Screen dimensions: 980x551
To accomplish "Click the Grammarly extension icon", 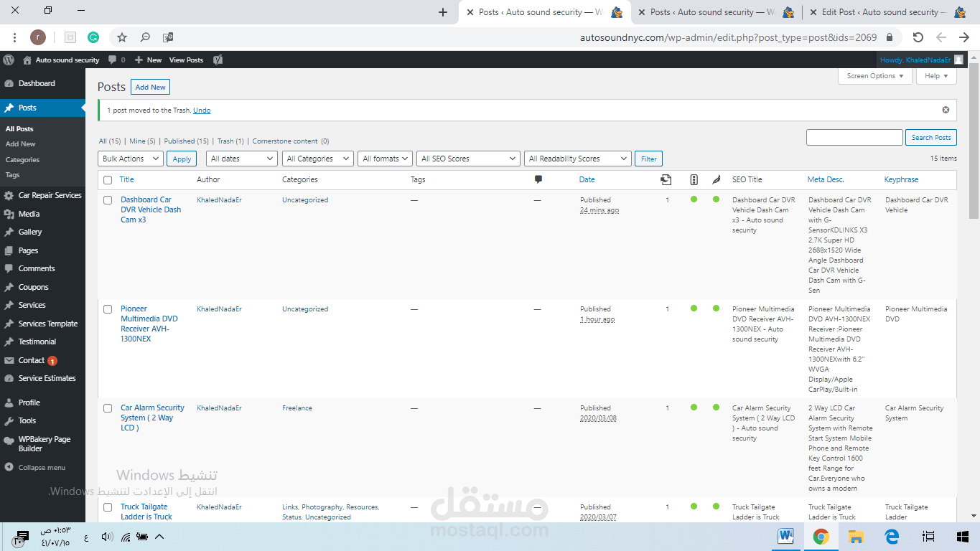I will [93, 37].
